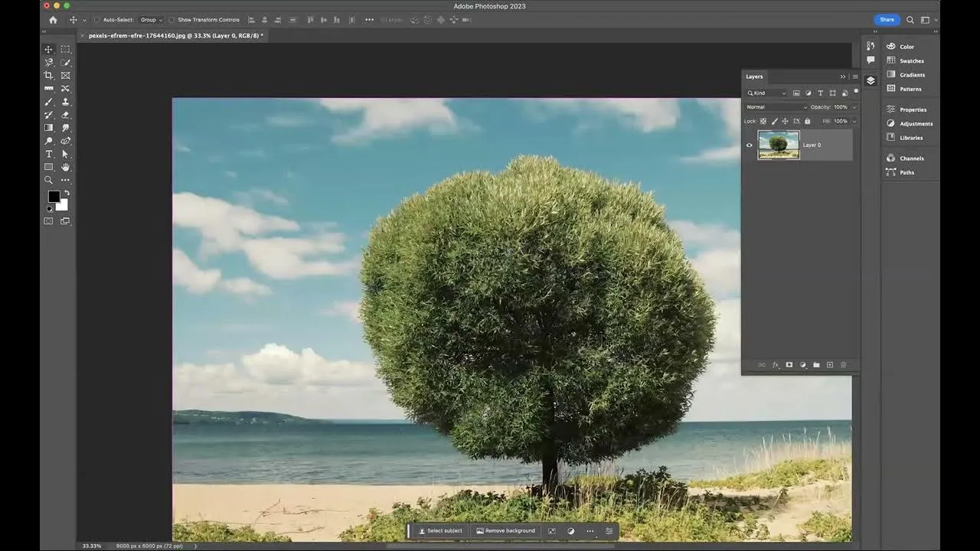Expand the Opacity dropdown arrow
The height and width of the screenshot is (551, 980).
(x=854, y=106)
